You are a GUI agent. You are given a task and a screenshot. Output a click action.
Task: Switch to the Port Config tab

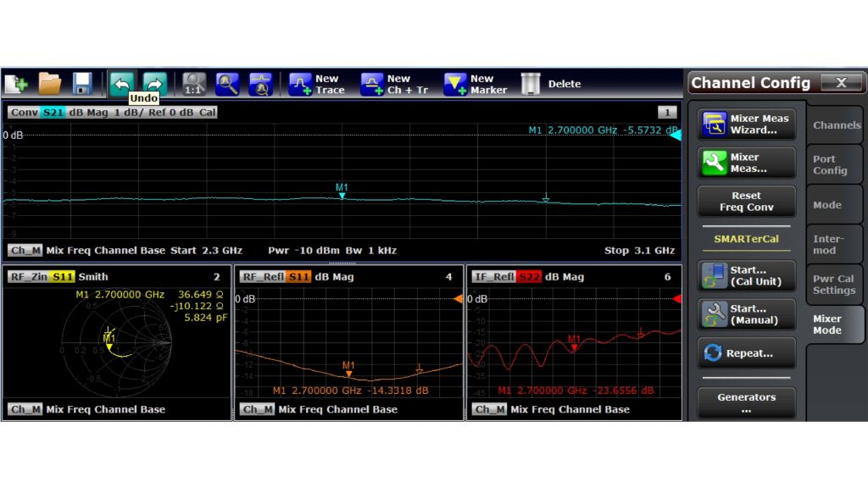pyautogui.click(x=835, y=164)
